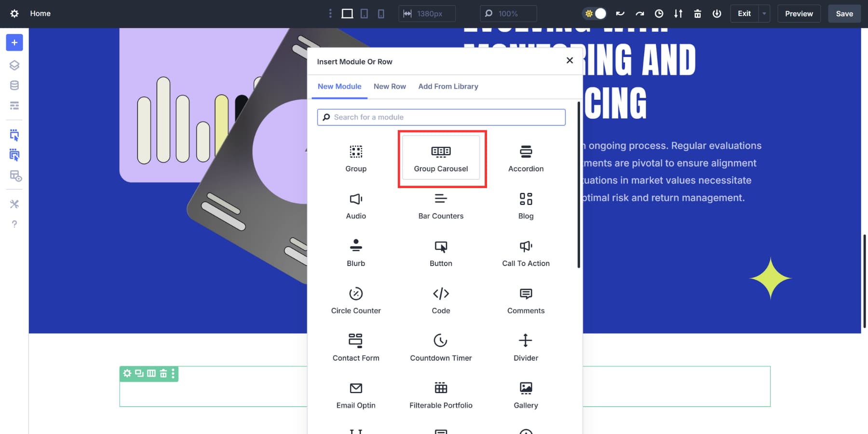Click the undo arrow in top toolbar
Image resolution: width=868 pixels, height=434 pixels.
(621, 14)
